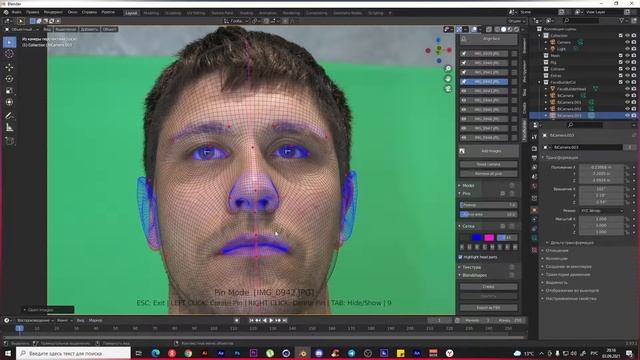This screenshot has width=640, height=360.
Task: Click the pin icon next to IMG_0939.JPG
Action: pos(464,53)
